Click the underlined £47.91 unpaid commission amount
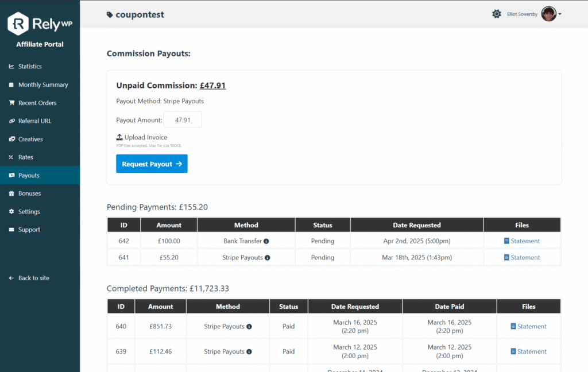This screenshot has height=372, width=588. 212,86
